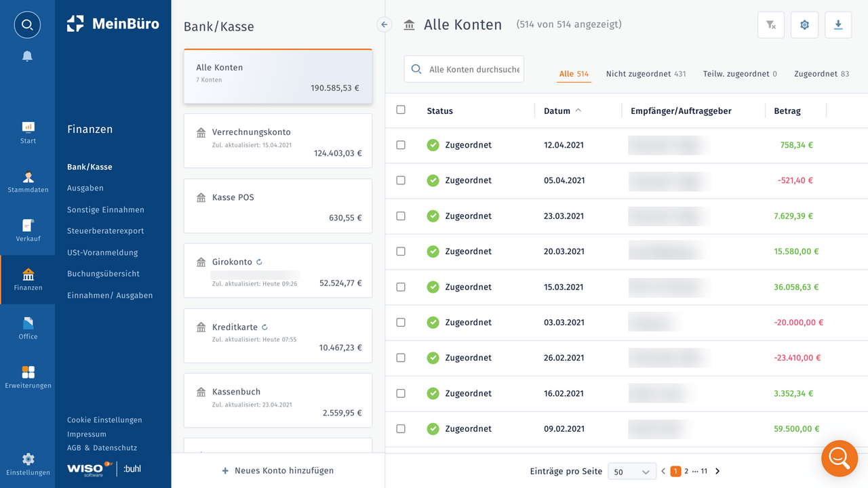Add account via Neues Konto hinzufügen
Screen dimensions: 868x488
pyautogui.click(x=277, y=470)
